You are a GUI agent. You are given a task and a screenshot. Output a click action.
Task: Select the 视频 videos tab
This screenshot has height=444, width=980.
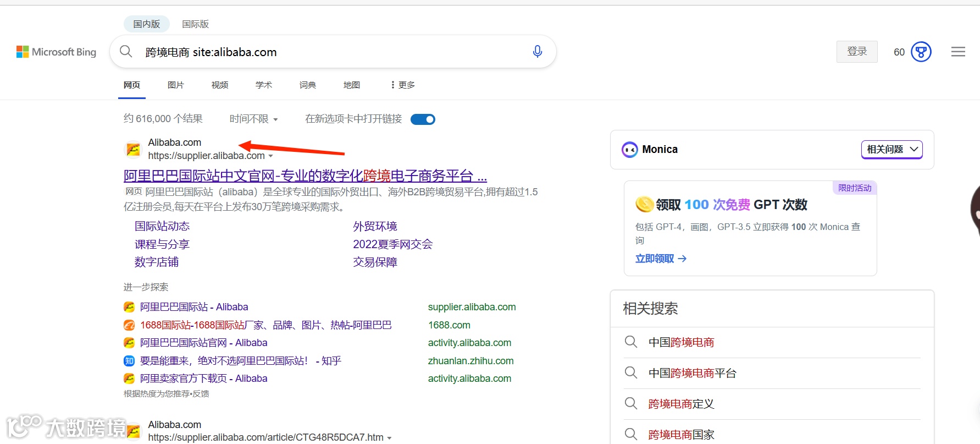point(220,85)
